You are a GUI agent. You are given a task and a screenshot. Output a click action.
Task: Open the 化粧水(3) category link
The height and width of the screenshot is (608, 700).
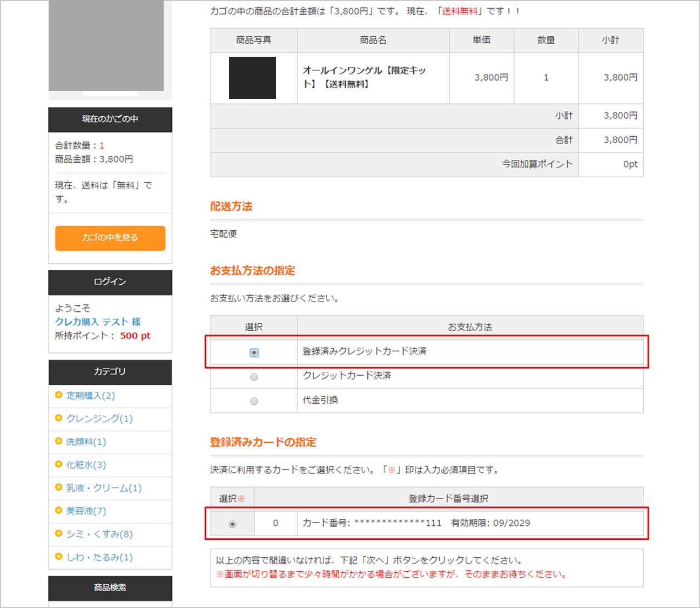point(86,465)
